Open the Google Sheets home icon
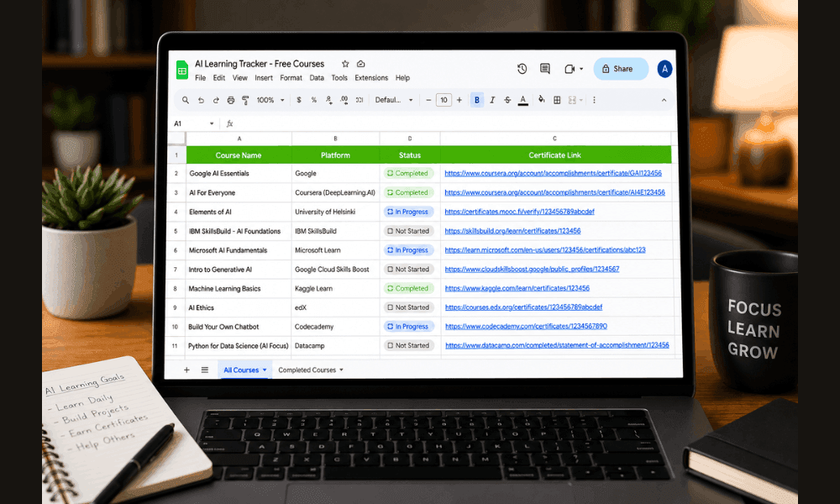 pos(182,71)
